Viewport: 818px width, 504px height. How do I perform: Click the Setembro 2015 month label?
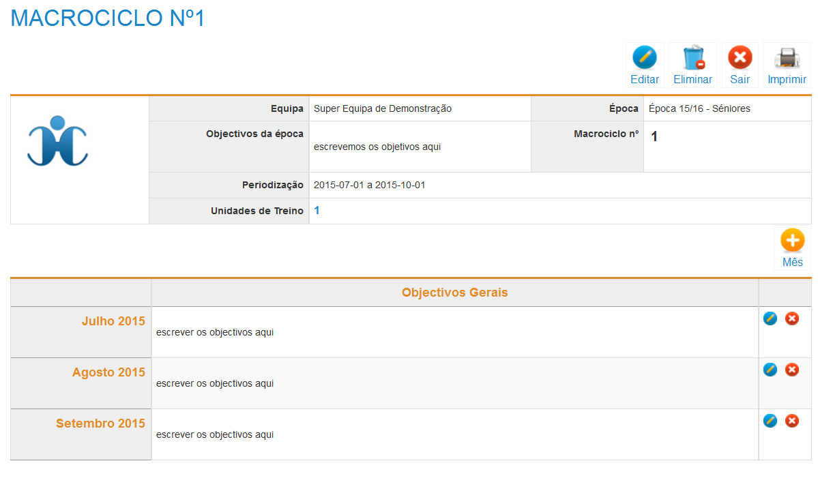point(100,424)
